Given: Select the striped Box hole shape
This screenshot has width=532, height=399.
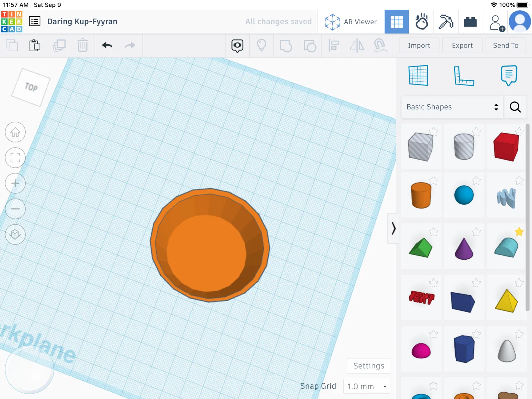Looking at the screenshot, I should click(x=421, y=147).
